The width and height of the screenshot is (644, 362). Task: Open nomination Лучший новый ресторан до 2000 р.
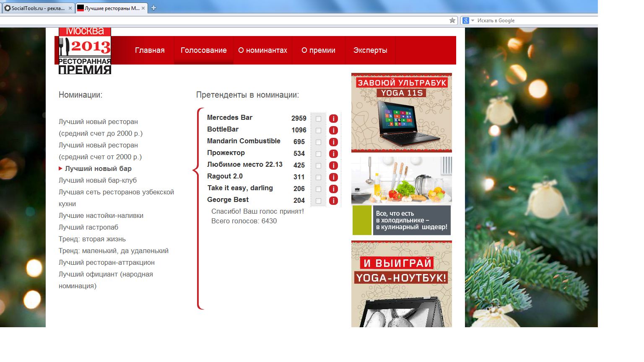[101, 127]
